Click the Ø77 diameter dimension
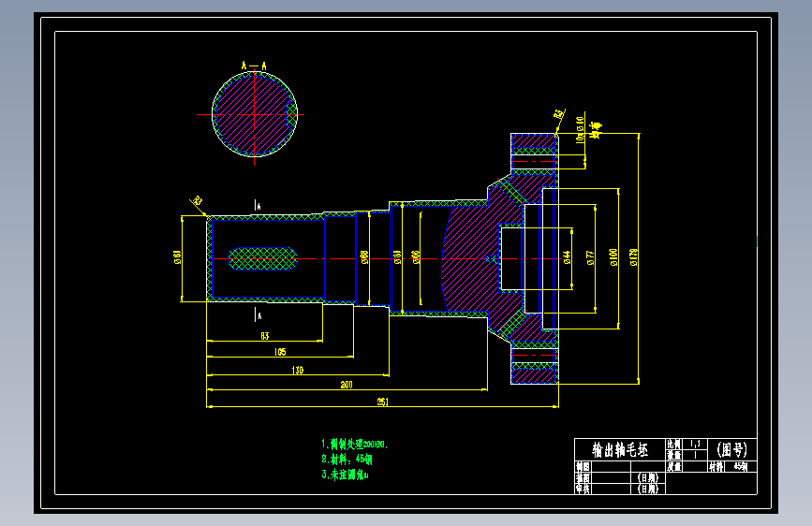The width and height of the screenshot is (812, 526). pyautogui.click(x=590, y=257)
